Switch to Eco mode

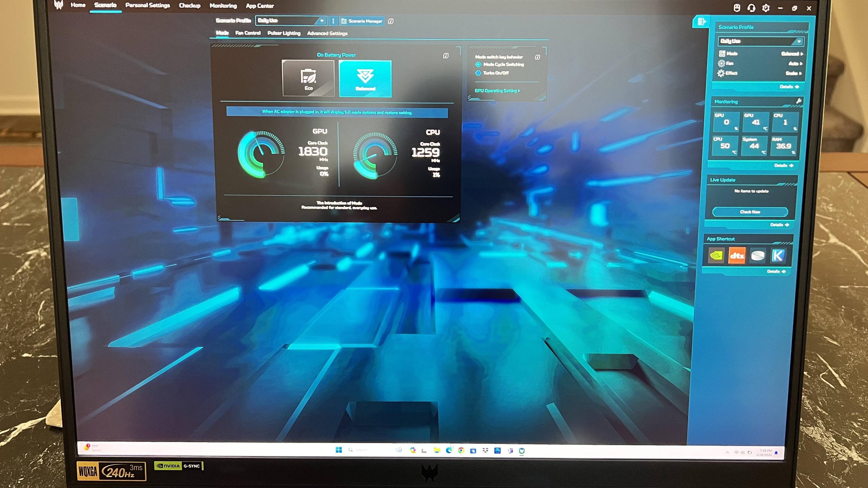[x=308, y=78]
